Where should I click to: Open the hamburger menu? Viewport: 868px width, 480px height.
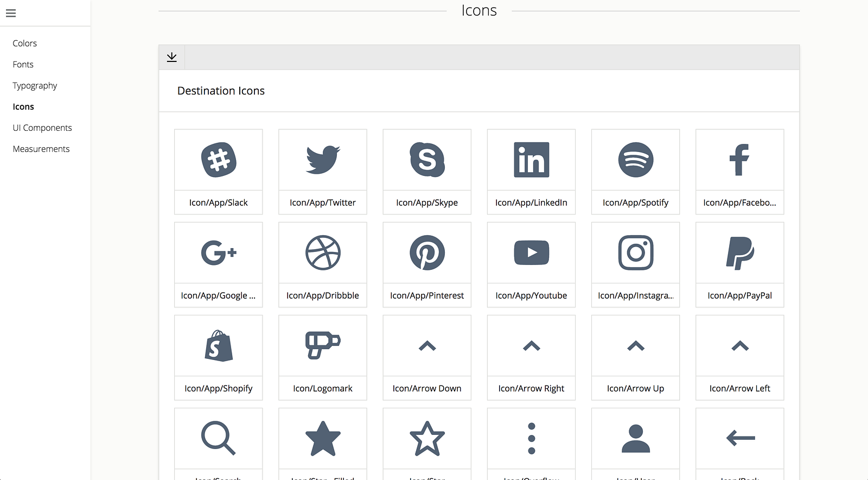[x=11, y=13]
